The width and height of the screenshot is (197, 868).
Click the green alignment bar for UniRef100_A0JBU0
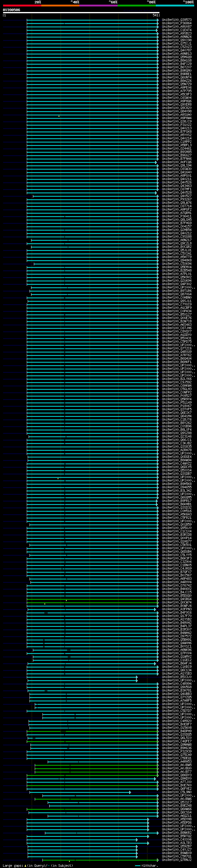pos(97,769)
